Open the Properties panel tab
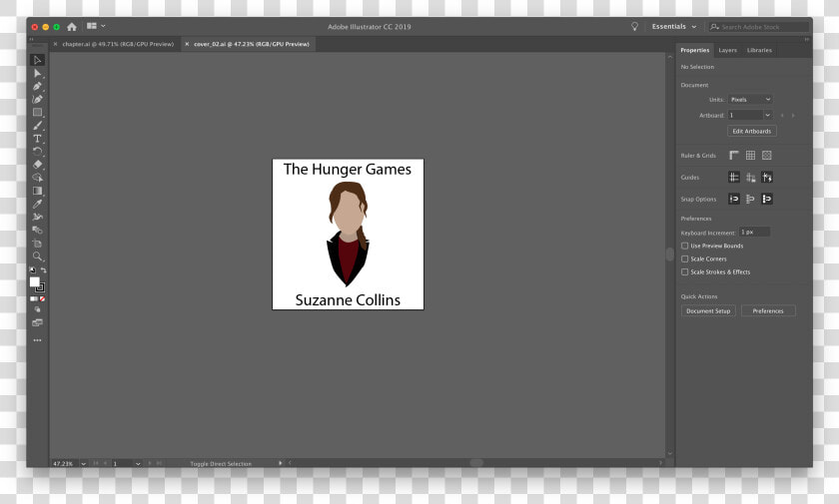Screen dimensions: 839x504 694,50
